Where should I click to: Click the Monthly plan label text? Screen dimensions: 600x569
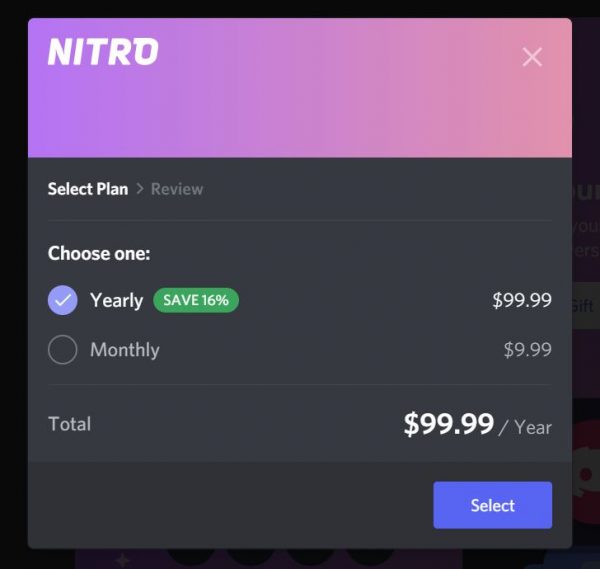(x=124, y=350)
